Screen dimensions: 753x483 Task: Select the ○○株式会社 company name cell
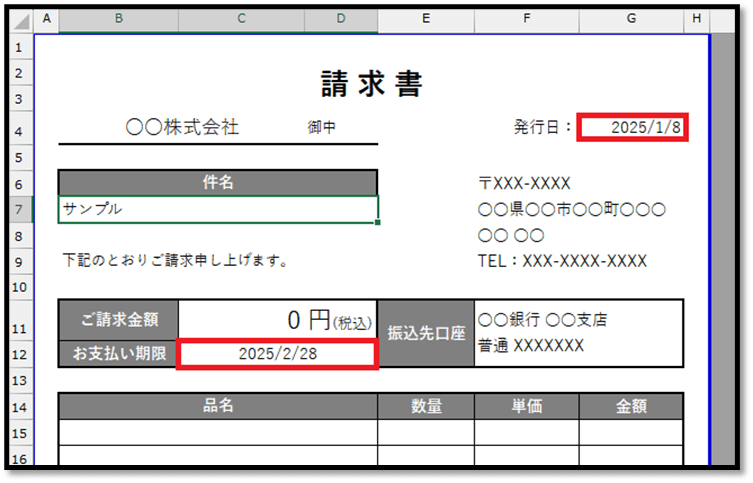pos(183,127)
